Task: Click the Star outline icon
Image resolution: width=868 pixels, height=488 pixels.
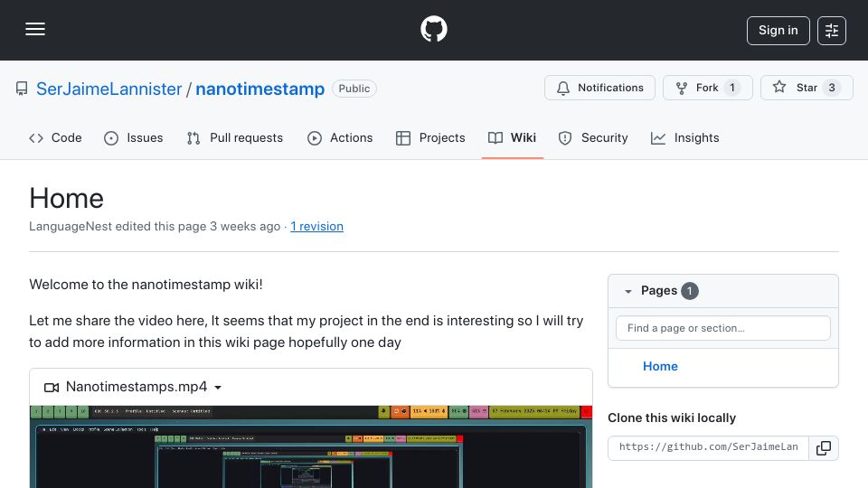Action: [779, 87]
